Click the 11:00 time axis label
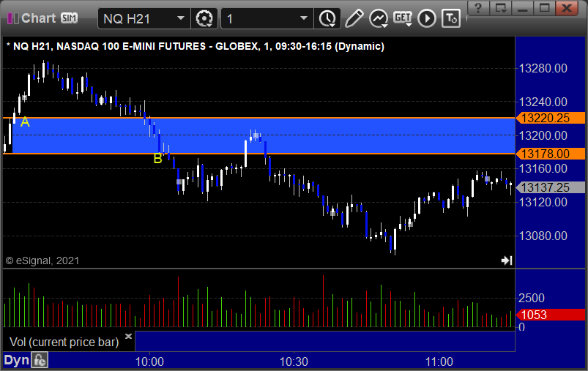The width and height of the screenshot is (588, 371). click(x=439, y=361)
